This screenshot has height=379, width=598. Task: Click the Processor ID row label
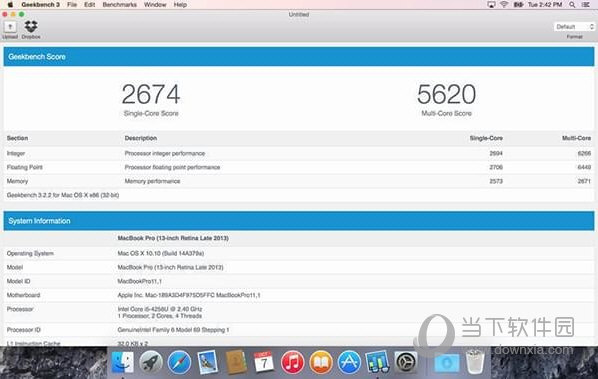24,330
